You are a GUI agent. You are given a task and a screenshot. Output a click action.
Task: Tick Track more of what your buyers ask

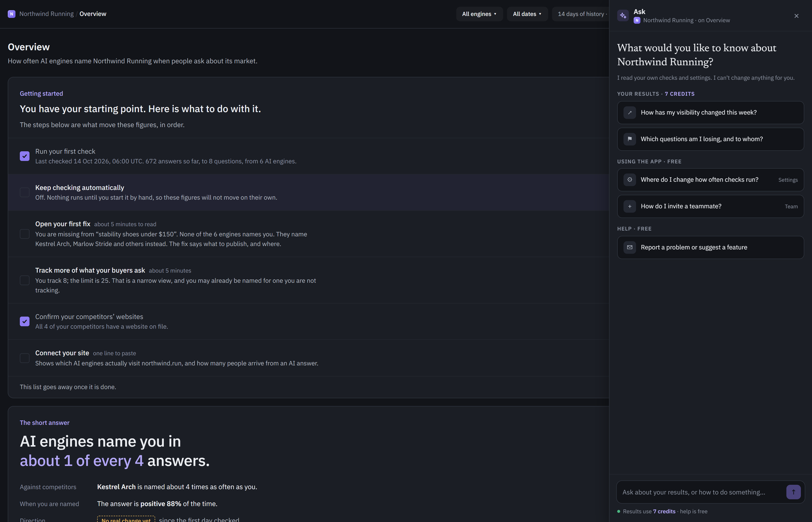click(x=25, y=280)
